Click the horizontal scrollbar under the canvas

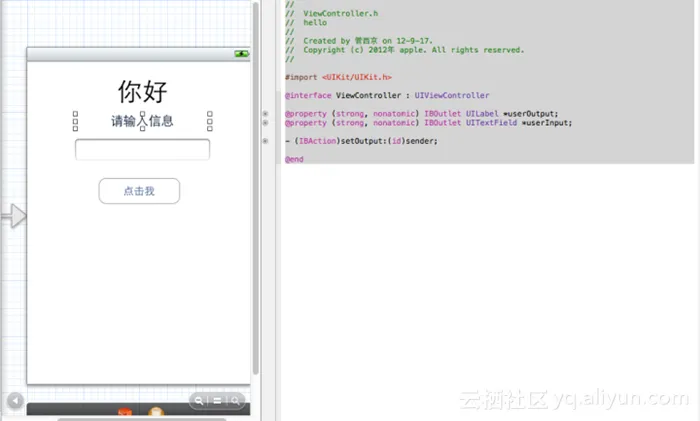(142, 419)
